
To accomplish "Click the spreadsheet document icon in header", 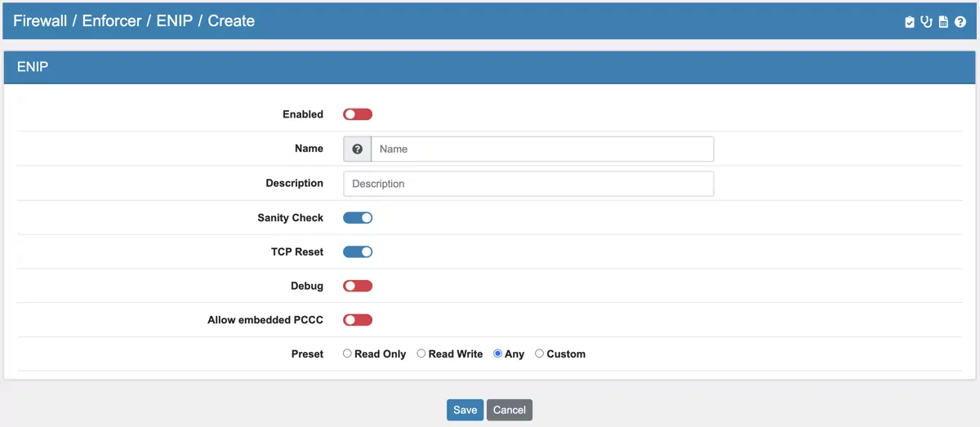I will coord(943,22).
